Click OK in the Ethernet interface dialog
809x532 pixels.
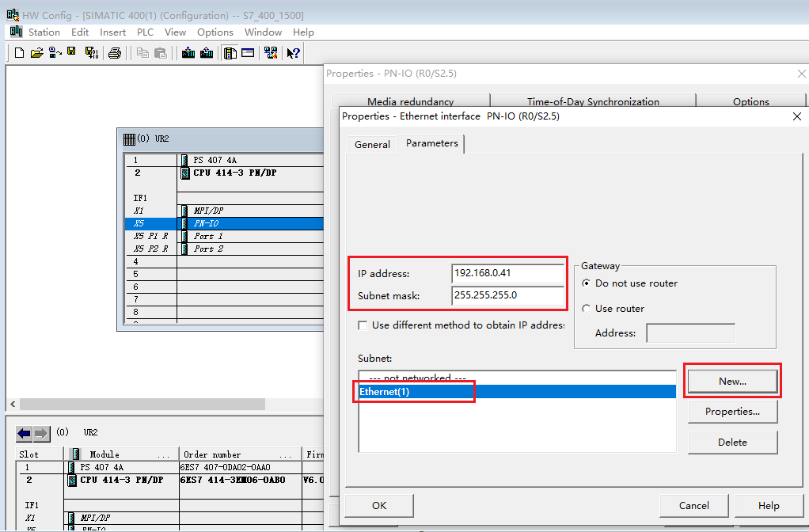click(x=379, y=506)
